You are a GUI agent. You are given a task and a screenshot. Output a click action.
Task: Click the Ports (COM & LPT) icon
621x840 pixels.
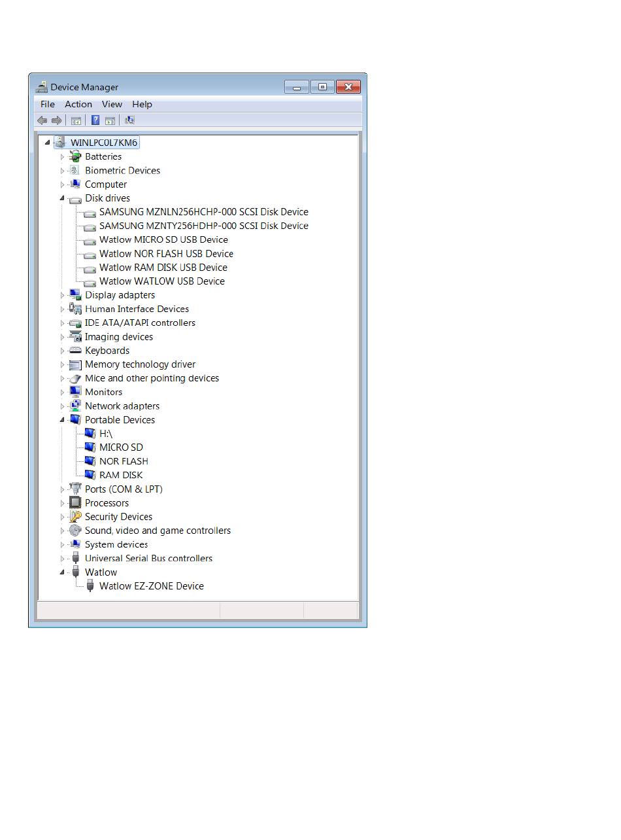click(x=75, y=489)
